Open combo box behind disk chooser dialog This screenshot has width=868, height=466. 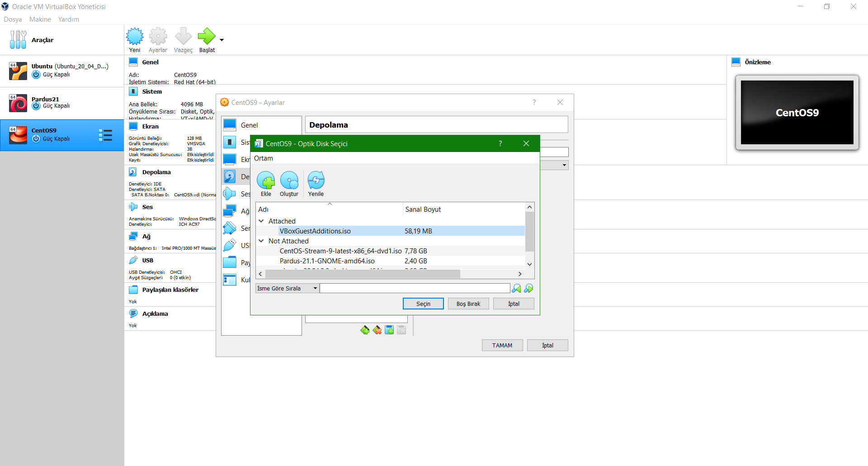pyautogui.click(x=554, y=165)
